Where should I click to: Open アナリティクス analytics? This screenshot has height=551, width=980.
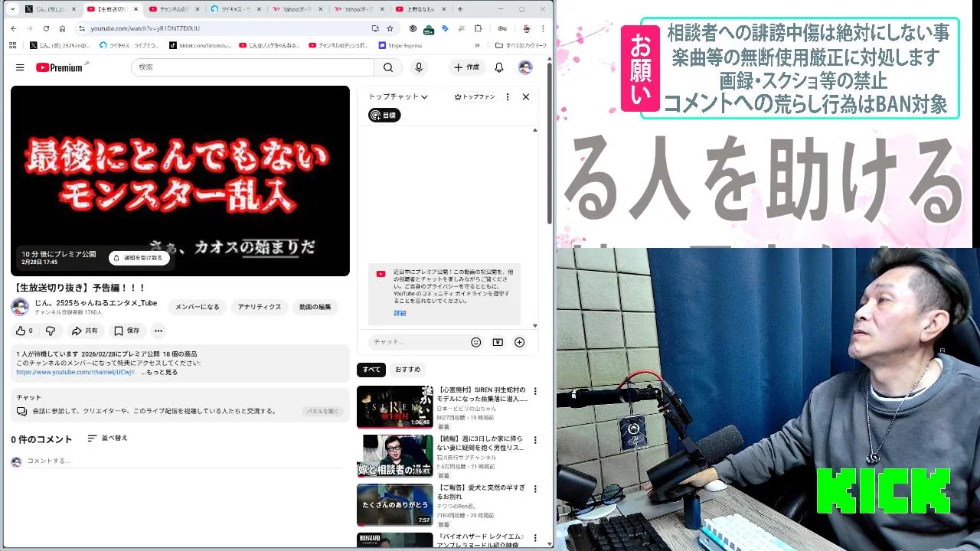[x=260, y=307]
